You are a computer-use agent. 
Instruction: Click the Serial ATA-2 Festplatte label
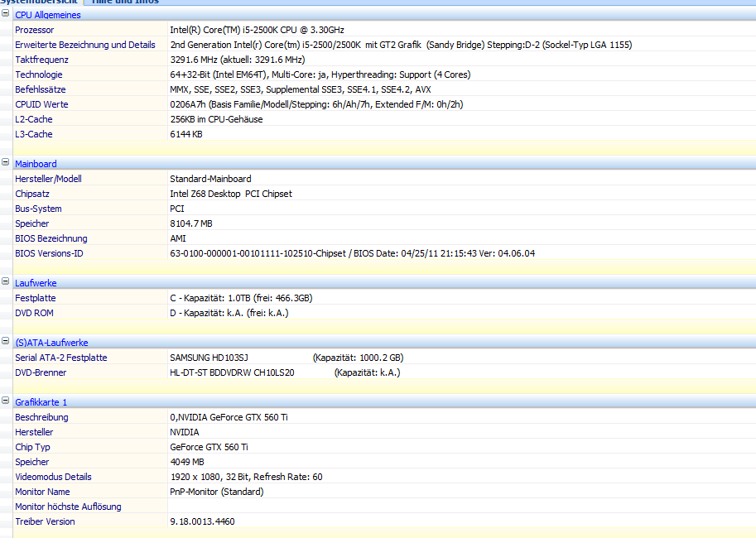tap(60, 358)
